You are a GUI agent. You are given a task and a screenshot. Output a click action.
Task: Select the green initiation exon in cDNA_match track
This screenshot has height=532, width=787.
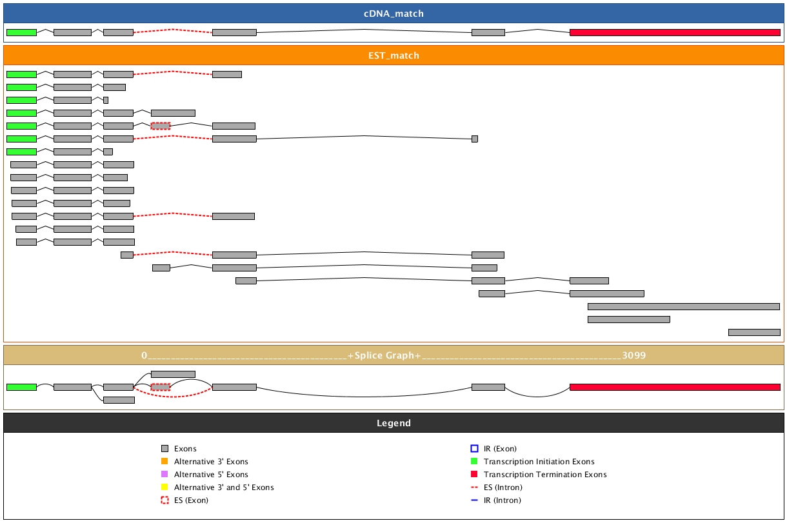pyautogui.click(x=21, y=32)
